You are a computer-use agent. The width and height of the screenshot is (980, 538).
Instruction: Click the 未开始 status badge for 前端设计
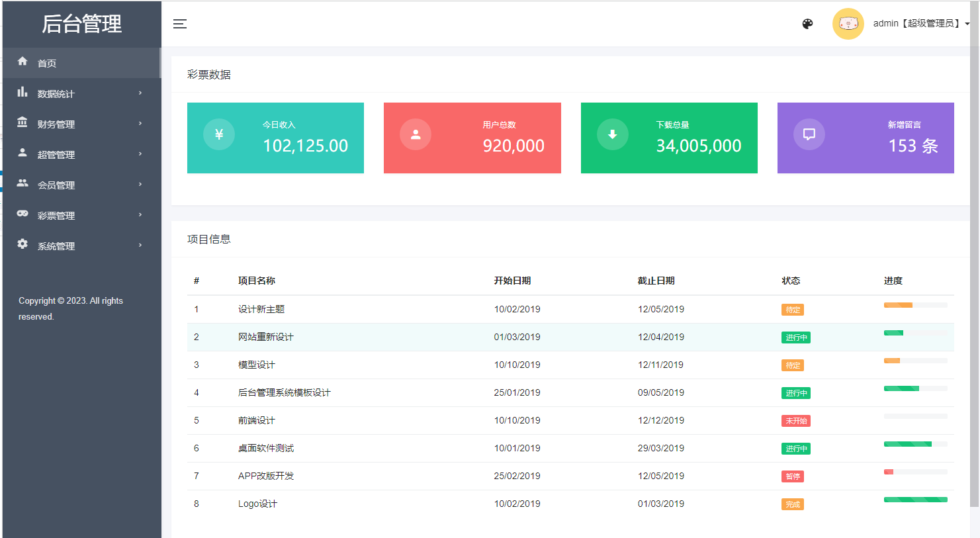(x=795, y=421)
